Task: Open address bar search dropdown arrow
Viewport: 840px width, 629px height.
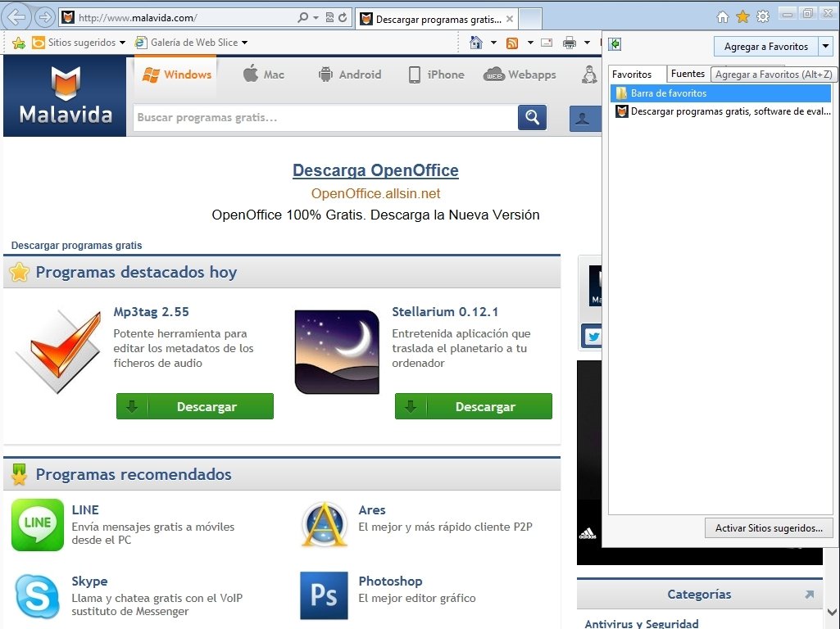Action: pyautogui.click(x=316, y=18)
